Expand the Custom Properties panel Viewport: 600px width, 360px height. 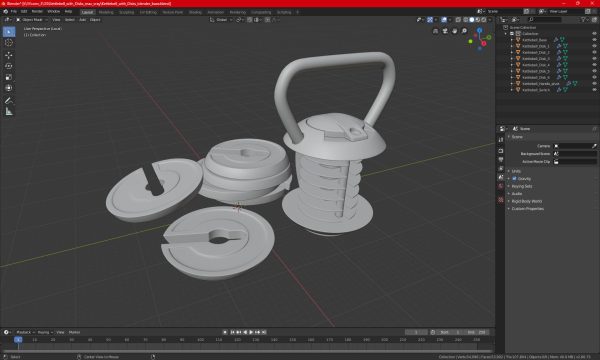coord(527,209)
